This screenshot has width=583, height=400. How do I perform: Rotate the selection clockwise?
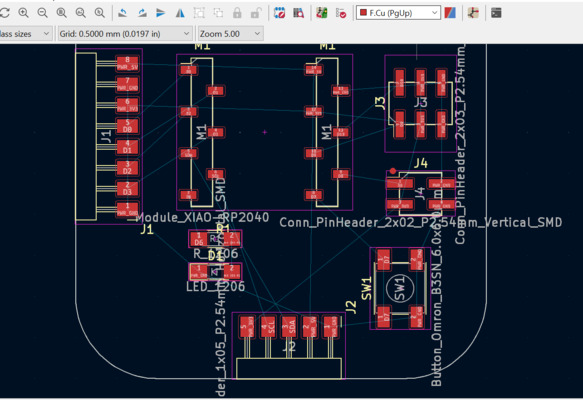point(142,13)
